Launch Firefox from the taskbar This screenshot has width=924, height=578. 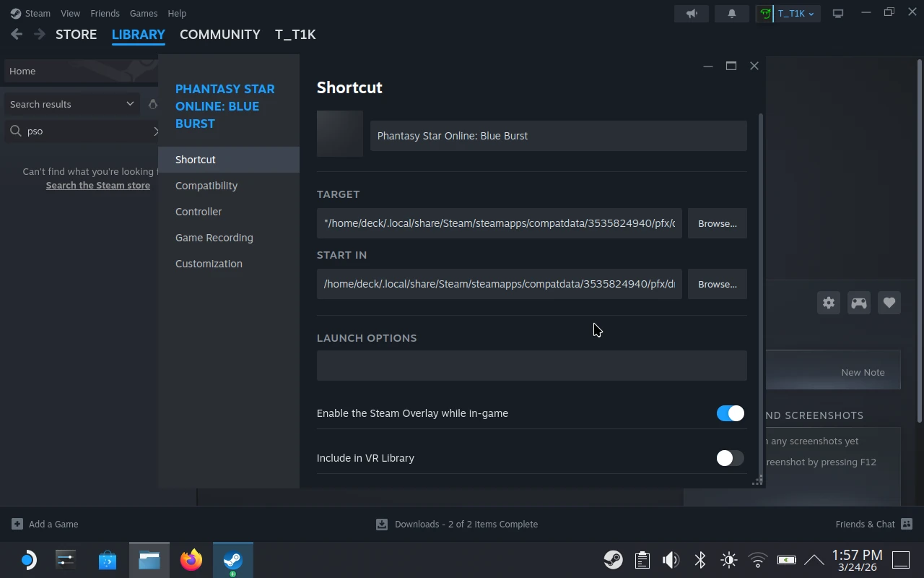pyautogui.click(x=191, y=559)
